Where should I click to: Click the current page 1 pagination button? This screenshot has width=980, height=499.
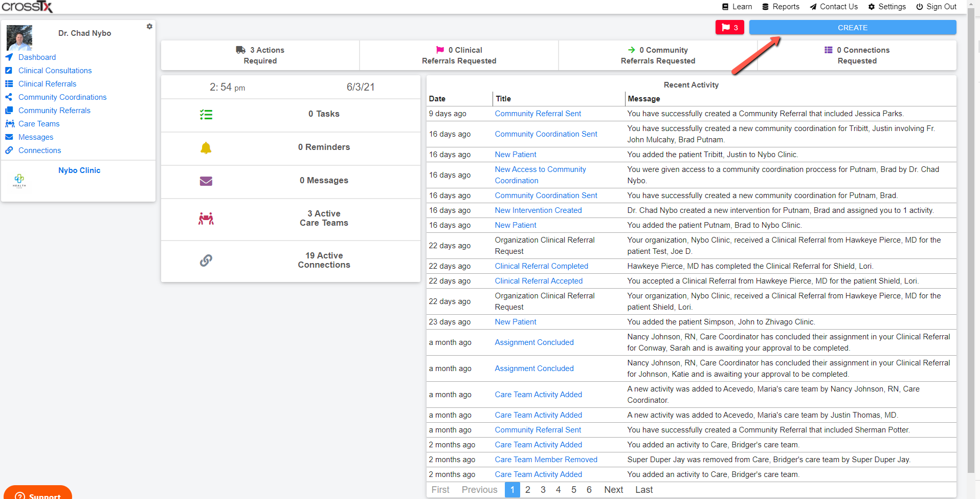point(513,490)
